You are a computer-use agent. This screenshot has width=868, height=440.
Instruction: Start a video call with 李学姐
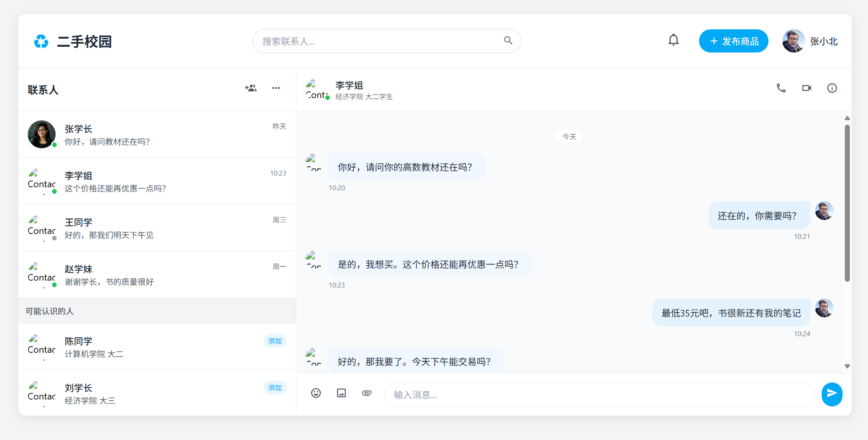[x=806, y=88]
